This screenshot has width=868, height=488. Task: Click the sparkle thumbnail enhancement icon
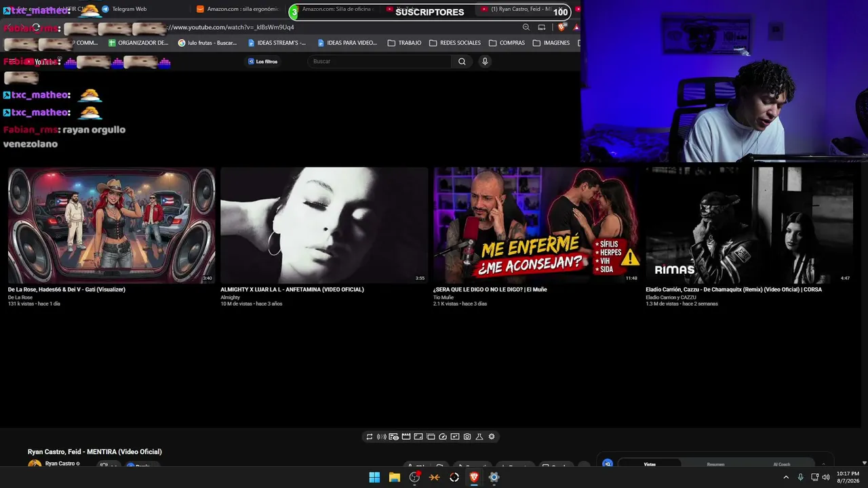point(455,437)
